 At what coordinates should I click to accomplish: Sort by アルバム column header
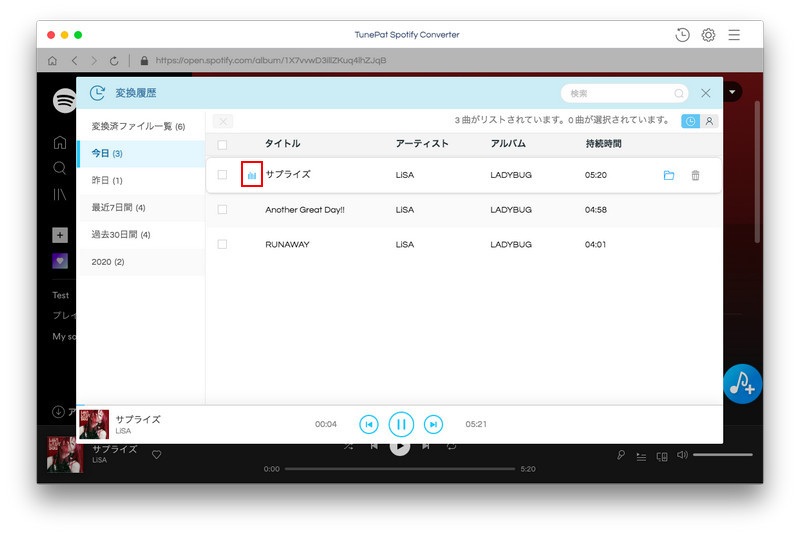(x=508, y=143)
